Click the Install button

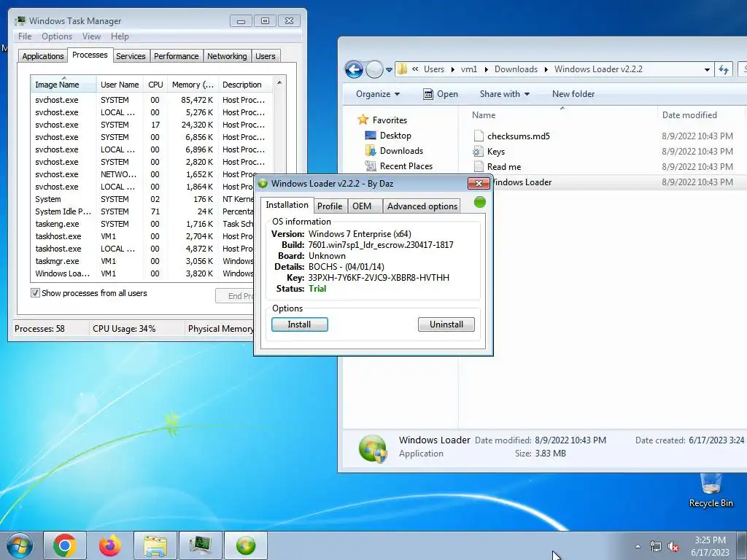click(299, 324)
